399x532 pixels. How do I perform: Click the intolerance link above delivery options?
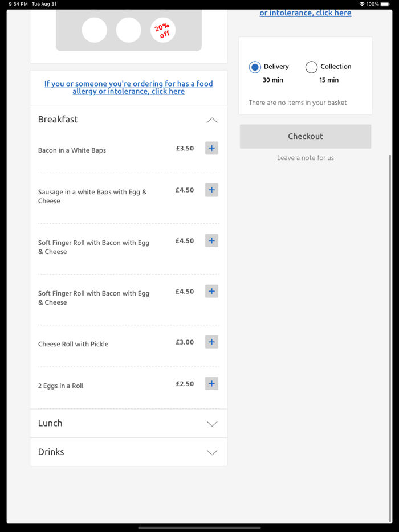pos(305,13)
